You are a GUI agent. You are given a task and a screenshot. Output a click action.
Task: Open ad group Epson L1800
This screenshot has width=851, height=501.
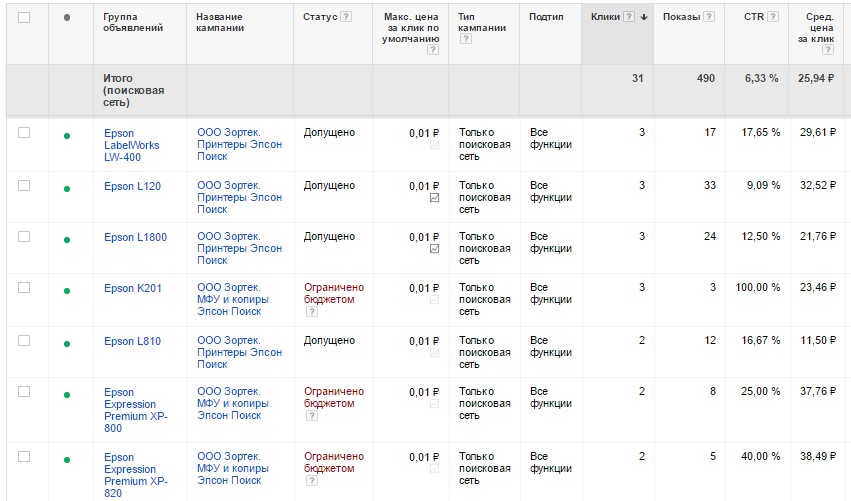135,237
